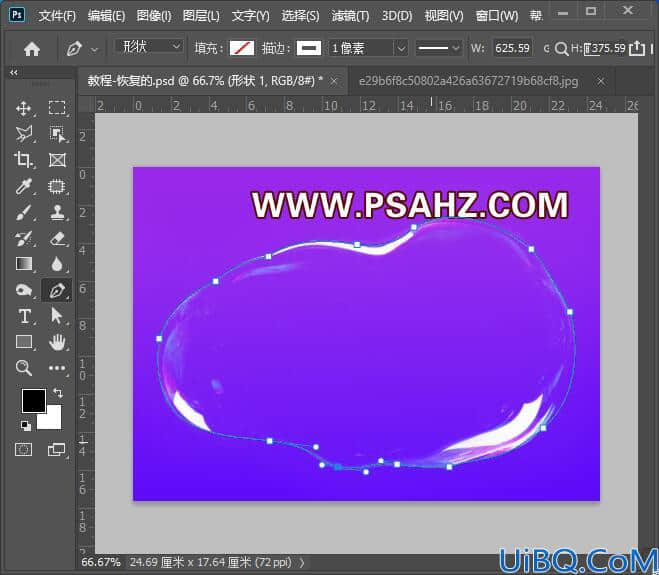The image size is (659, 575).
Task: Switch to the e29b6f8c...jpg document tab
Action: point(469,80)
